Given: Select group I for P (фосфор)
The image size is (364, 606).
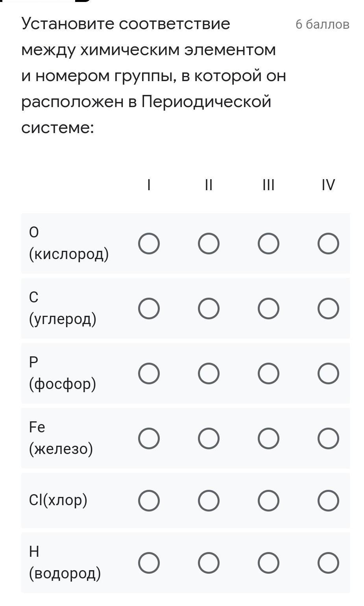Looking at the screenshot, I should (x=149, y=373).
